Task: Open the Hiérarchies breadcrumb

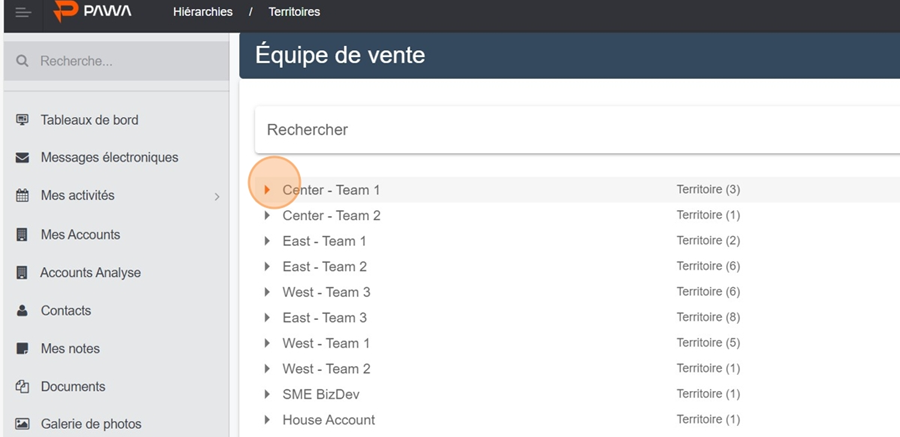Action: click(203, 11)
